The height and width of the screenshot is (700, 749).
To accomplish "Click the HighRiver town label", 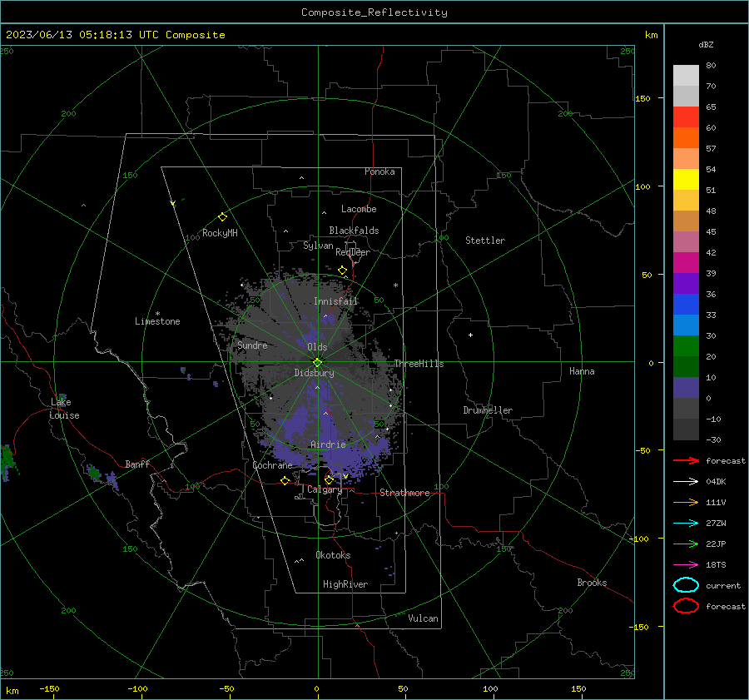I will (345, 584).
